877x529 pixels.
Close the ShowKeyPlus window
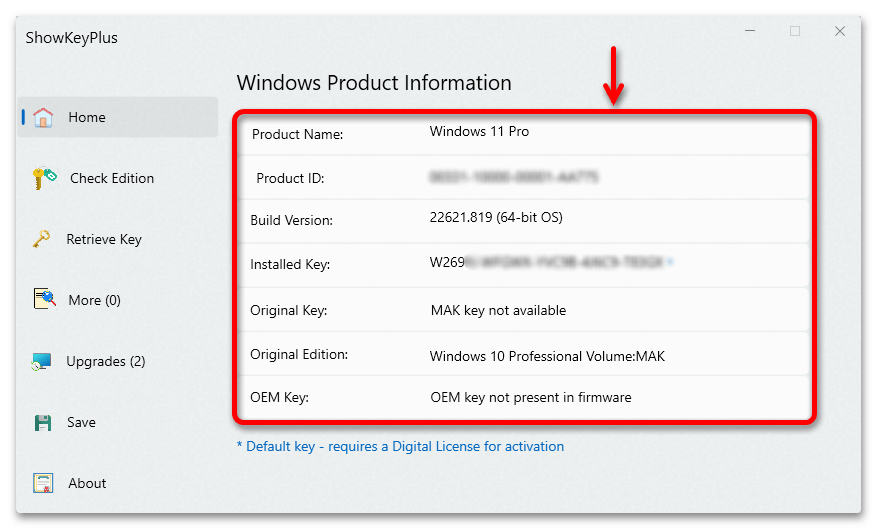tap(840, 31)
